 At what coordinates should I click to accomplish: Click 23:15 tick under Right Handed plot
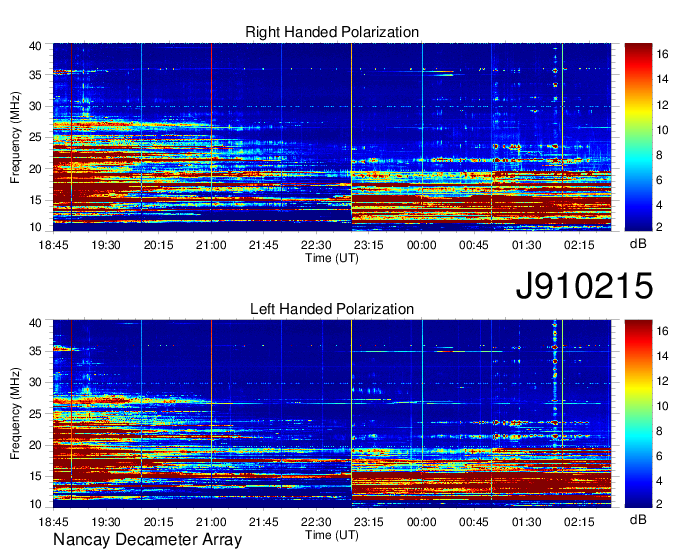[x=369, y=245]
